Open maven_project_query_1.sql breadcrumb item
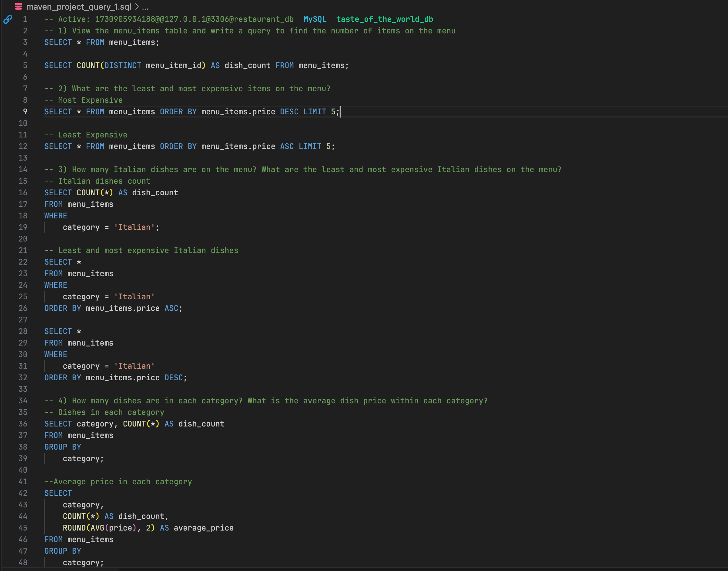 (79, 7)
